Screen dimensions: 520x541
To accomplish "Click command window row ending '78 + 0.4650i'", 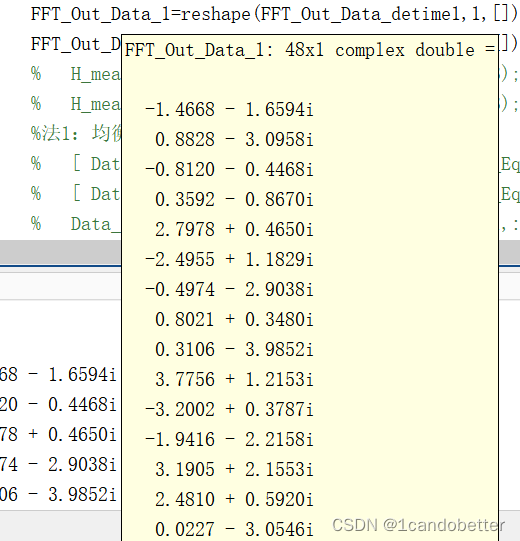I will click(58, 435).
